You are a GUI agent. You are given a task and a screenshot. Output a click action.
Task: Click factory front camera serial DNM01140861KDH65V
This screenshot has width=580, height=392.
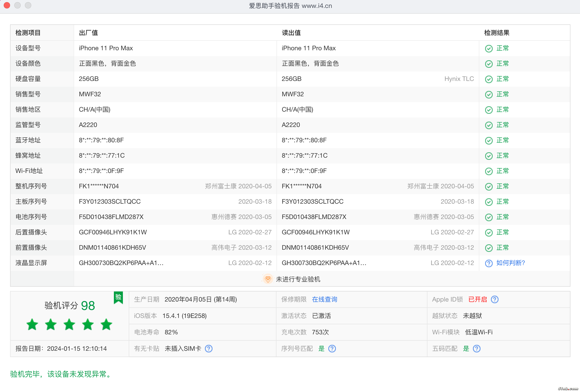pos(113,248)
